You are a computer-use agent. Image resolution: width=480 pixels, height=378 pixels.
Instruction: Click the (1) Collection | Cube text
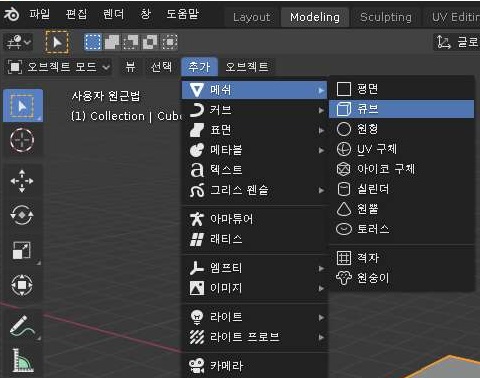coord(126,116)
